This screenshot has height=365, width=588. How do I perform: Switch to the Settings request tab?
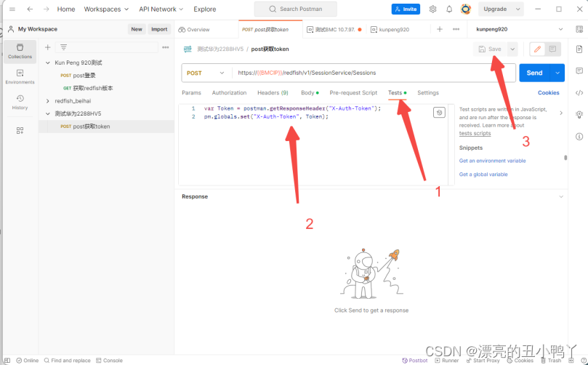[x=428, y=92]
